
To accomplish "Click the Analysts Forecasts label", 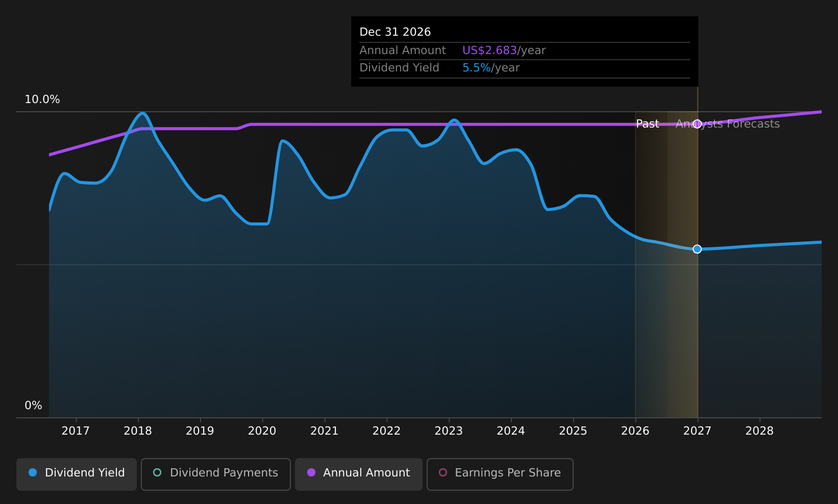I will click(728, 124).
